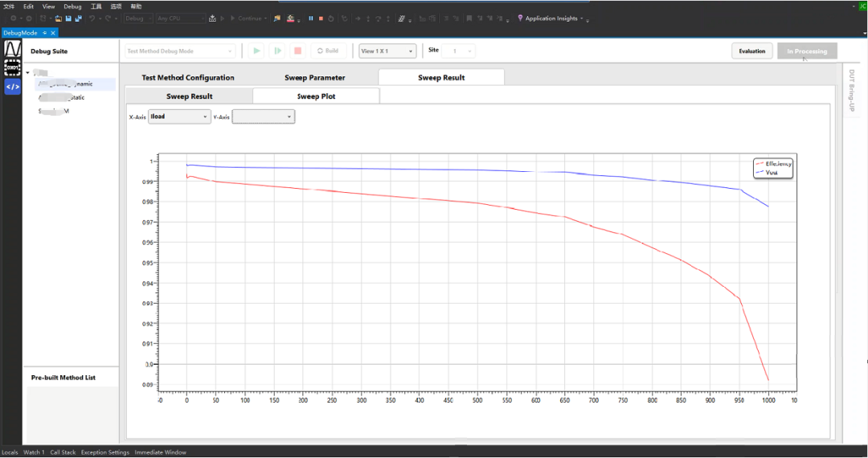Viewport: 868px width, 458px height.
Task: Open the code view sidebar icon
Action: (x=12, y=87)
